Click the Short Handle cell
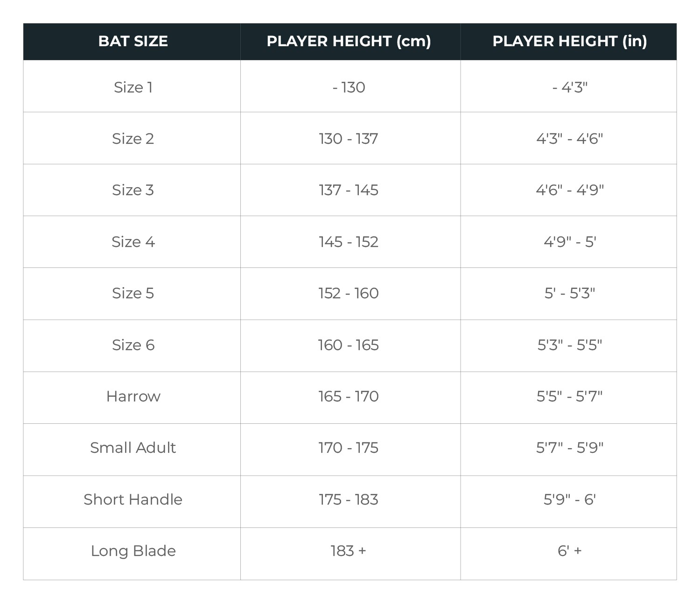Viewport: 700px width, 604px height. click(133, 499)
